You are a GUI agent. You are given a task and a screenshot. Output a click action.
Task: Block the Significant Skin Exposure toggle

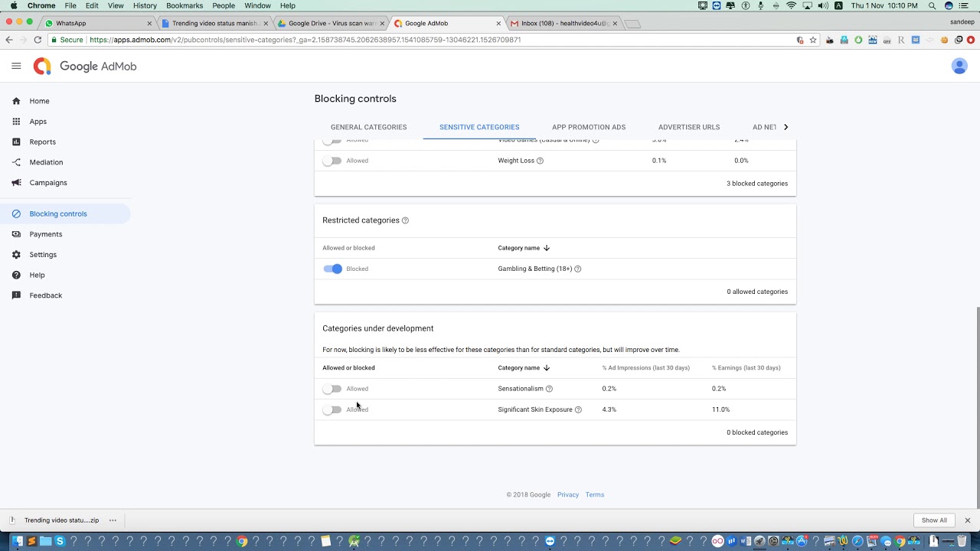pyautogui.click(x=332, y=409)
